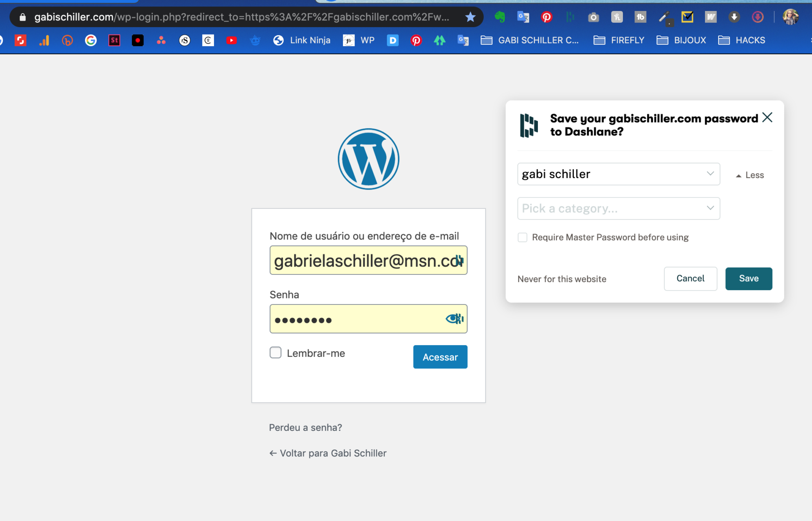This screenshot has height=521, width=812.
Task: Click the Google bookmark icon
Action: point(91,40)
